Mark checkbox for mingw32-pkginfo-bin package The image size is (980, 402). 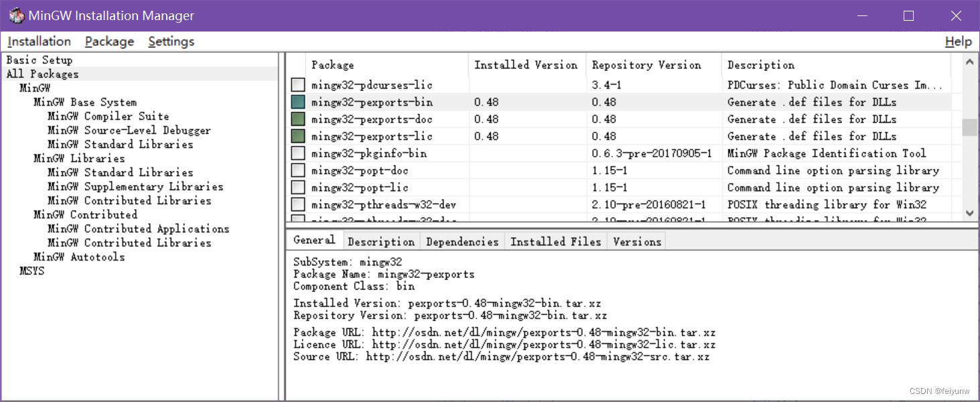[298, 153]
